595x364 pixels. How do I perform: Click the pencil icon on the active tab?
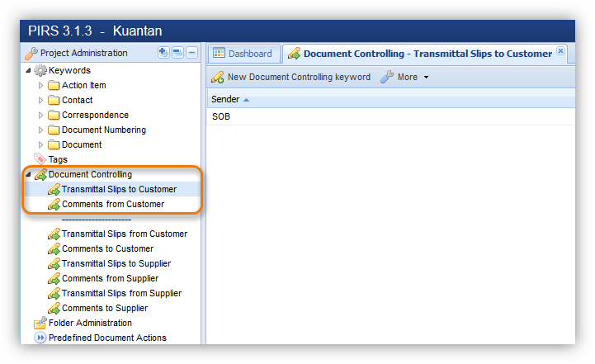(294, 54)
